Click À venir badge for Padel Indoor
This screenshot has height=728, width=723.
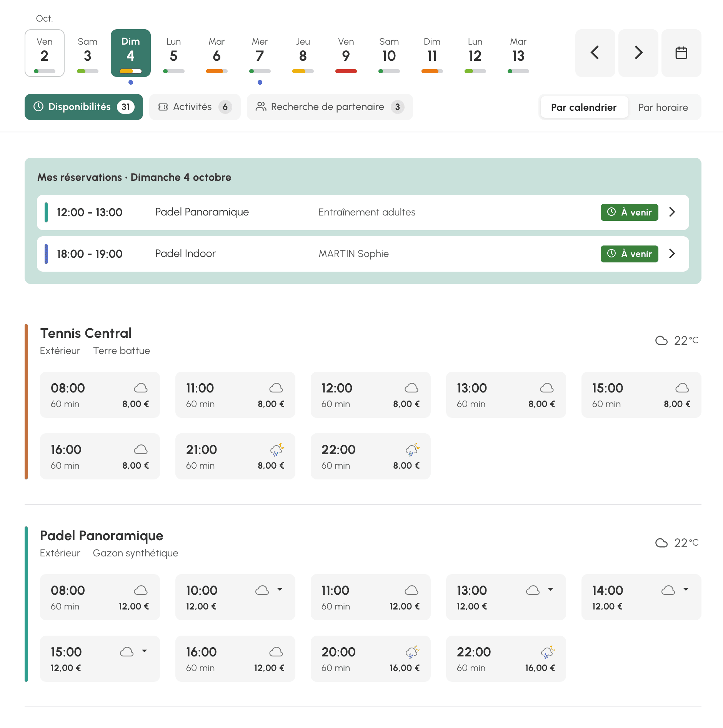pos(630,254)
